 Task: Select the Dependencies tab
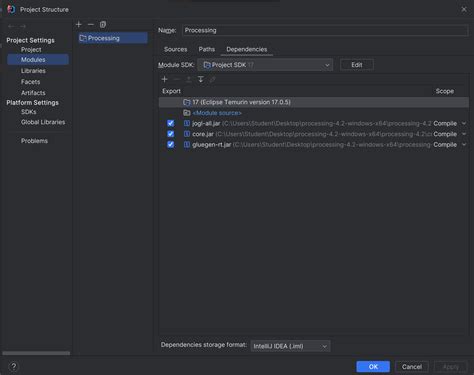click(247, 49)
